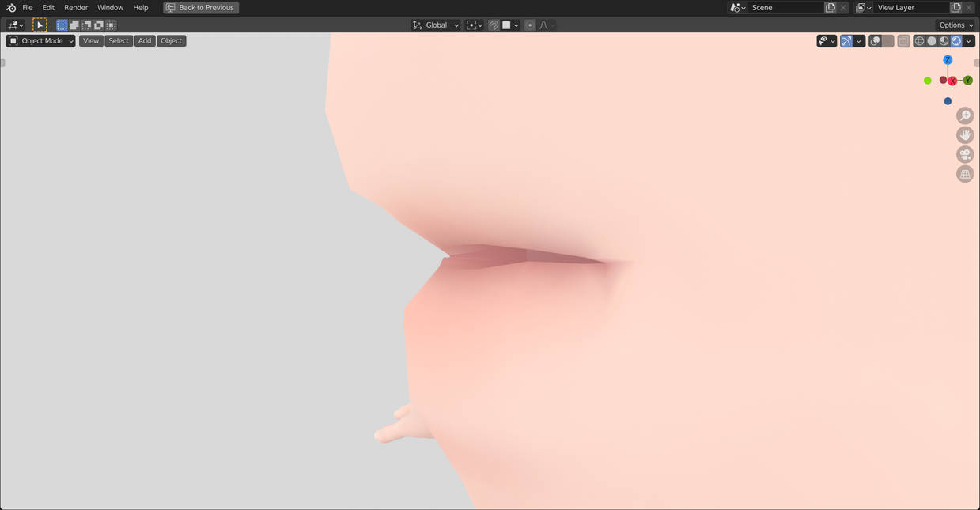Open the File menu
This screenshot has width=980, height=510.
coord(28,8)
